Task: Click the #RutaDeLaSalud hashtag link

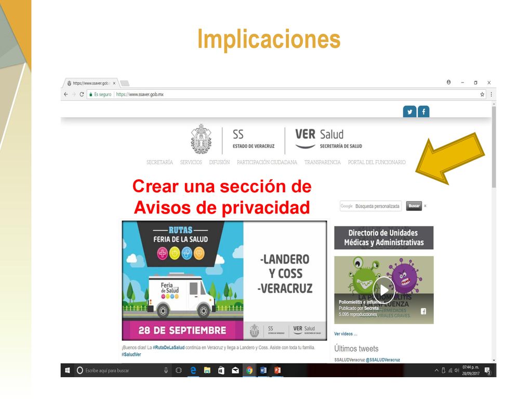Action: pyautogui.click(x=169, y=348)
